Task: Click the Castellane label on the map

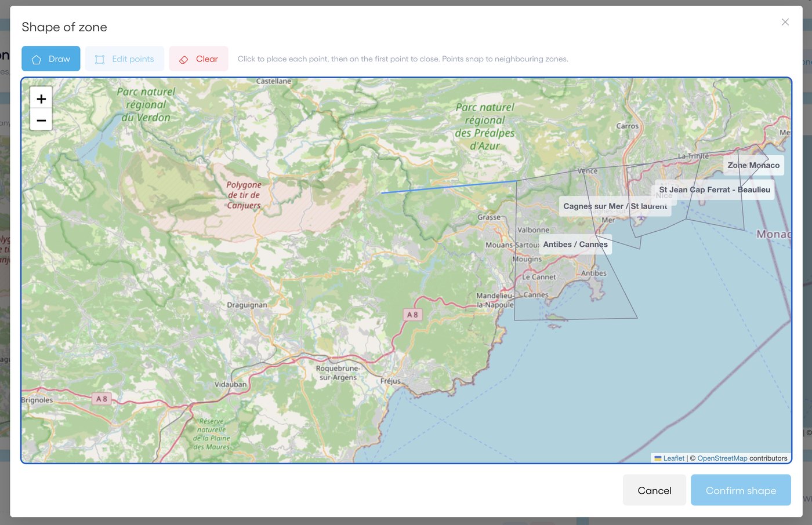Action: click(x=274, y=81)
